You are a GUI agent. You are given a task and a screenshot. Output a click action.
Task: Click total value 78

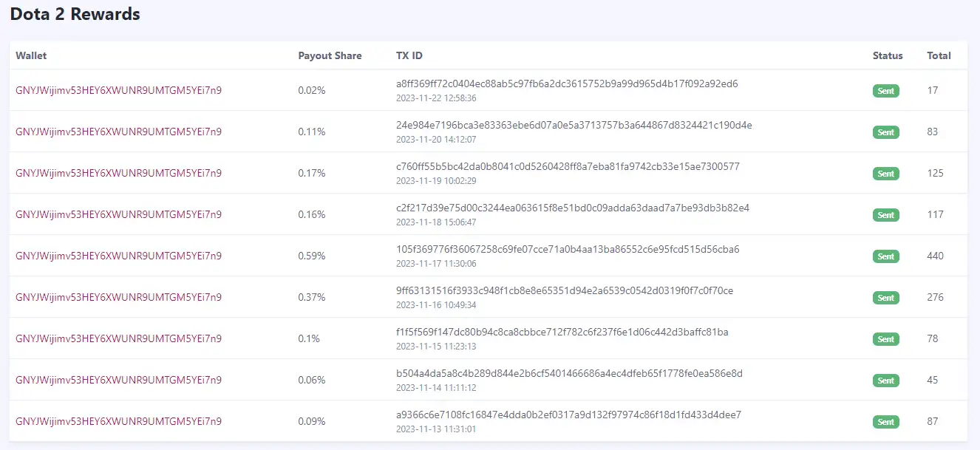(x=933, y=338)
